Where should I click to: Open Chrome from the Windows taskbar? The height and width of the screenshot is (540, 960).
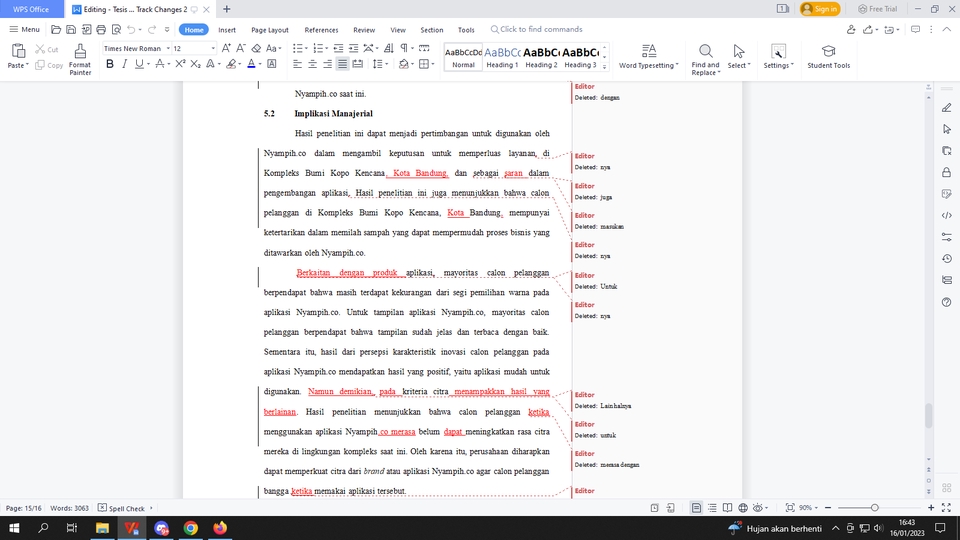coord(190,528)
